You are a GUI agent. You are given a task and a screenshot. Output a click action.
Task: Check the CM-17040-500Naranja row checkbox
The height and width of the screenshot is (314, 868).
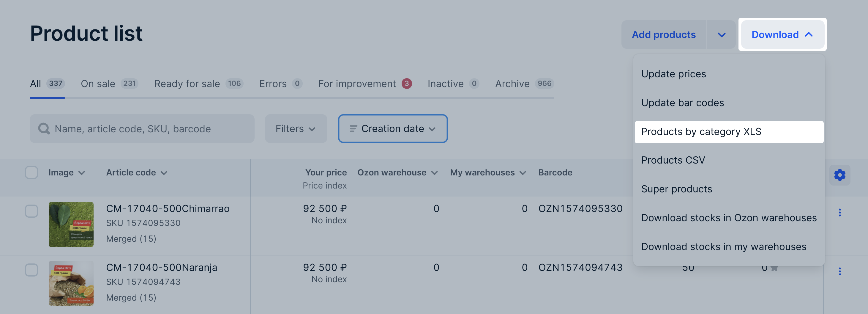coord(32,270)
